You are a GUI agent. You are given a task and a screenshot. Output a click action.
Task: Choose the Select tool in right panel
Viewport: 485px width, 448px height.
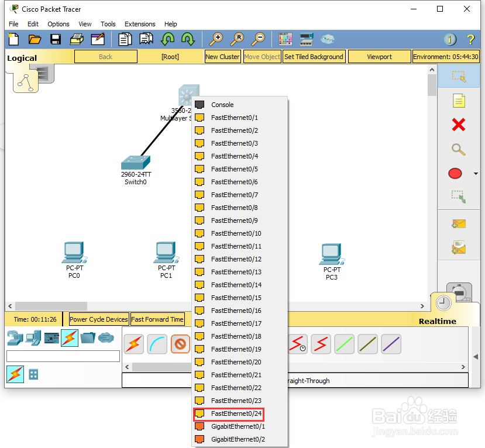tap(459, 76)
